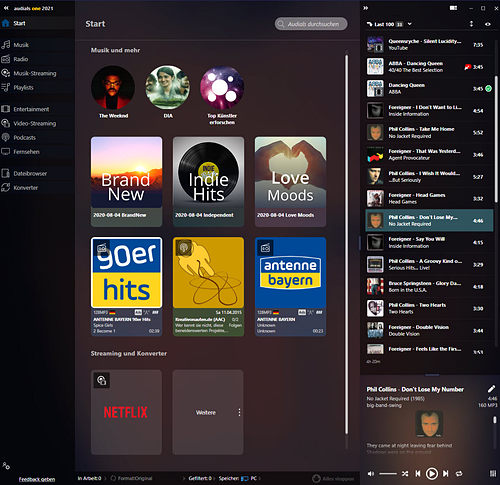Play the 90er hits radio station
The width and height of the screenshot is (500, 485).
126,286
